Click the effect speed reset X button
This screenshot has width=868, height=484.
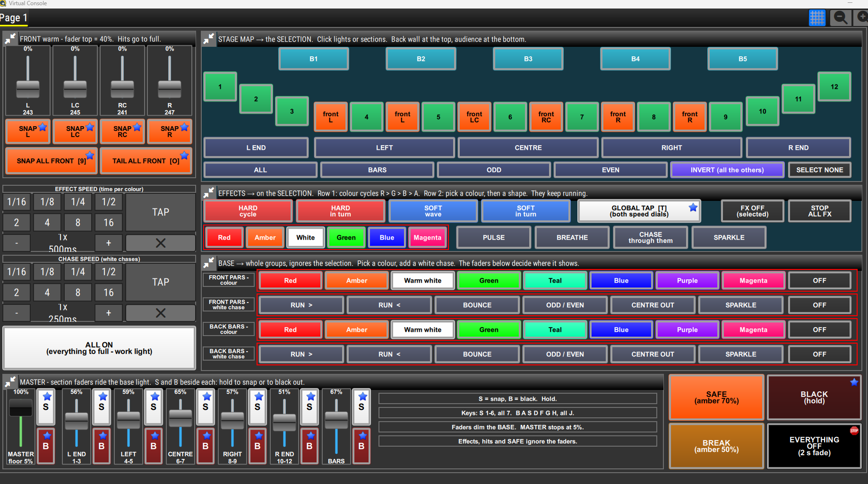[161, 243]
